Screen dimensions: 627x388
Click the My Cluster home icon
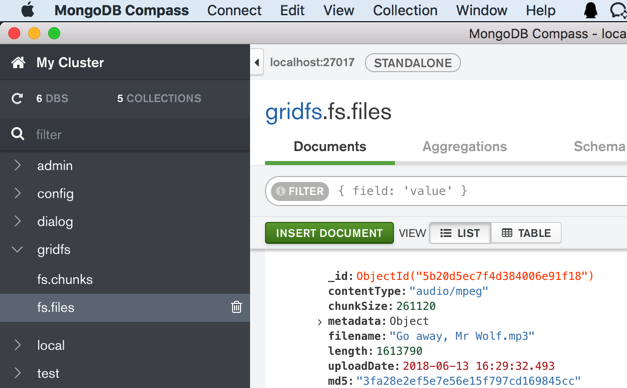18,62
